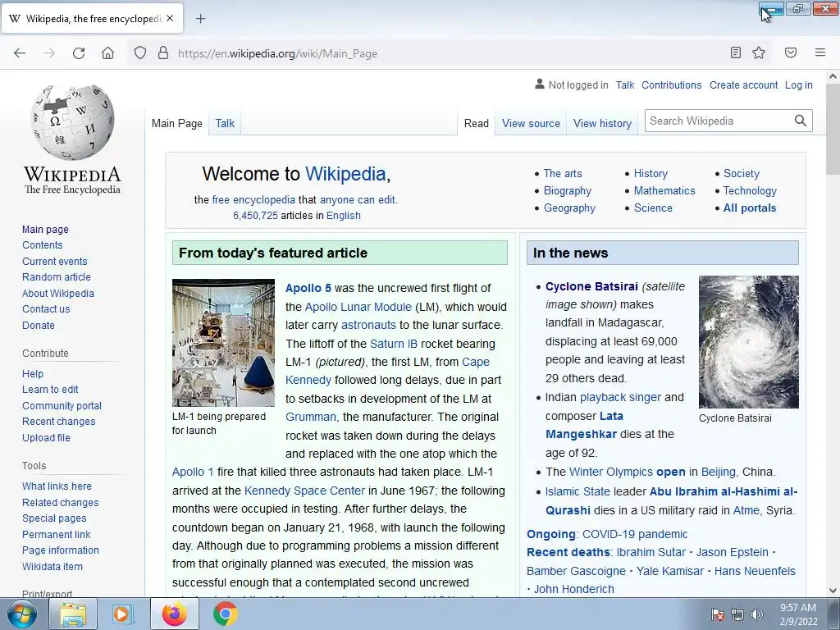Viewport: 840px width, 630px height.
Task: Close the Wikipedia tab
Action: (170, 18)
